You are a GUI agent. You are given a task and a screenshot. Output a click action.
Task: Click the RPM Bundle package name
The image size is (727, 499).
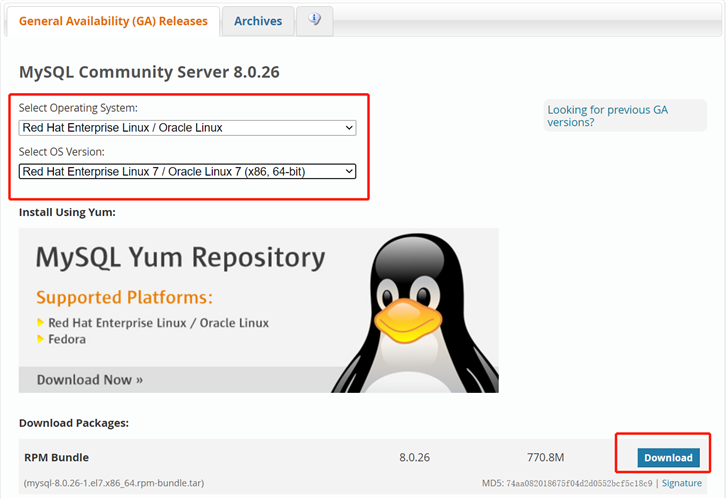(57, 458)
